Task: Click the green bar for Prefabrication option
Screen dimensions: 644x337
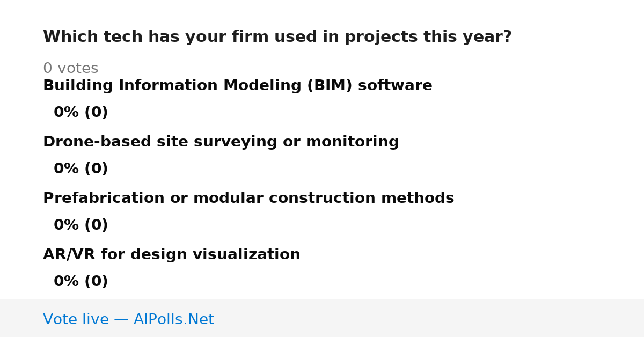Action: (x=43, y=225)
